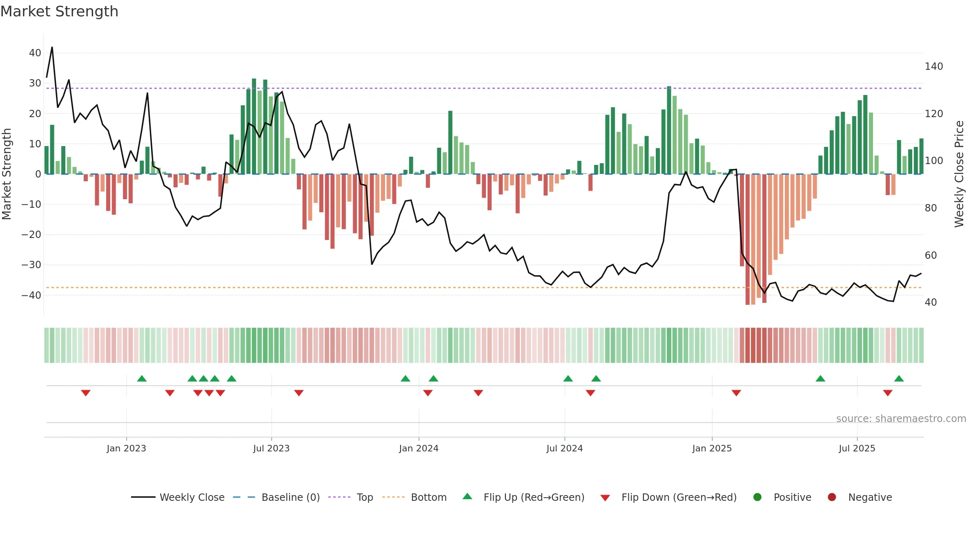980x551 pixels.
Task: Click the 'Weekly Close Price' right axis label
Action: pyautogui.click(x=959, y=174)
